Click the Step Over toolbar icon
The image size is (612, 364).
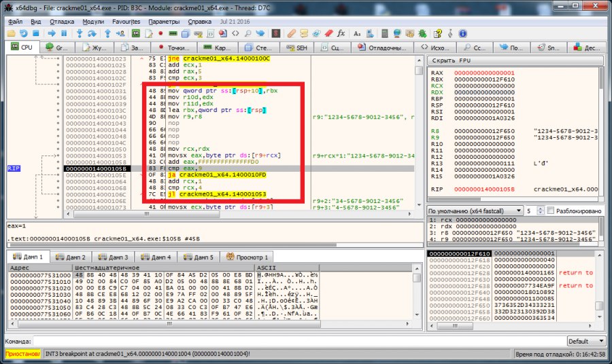tap(91, 33)
